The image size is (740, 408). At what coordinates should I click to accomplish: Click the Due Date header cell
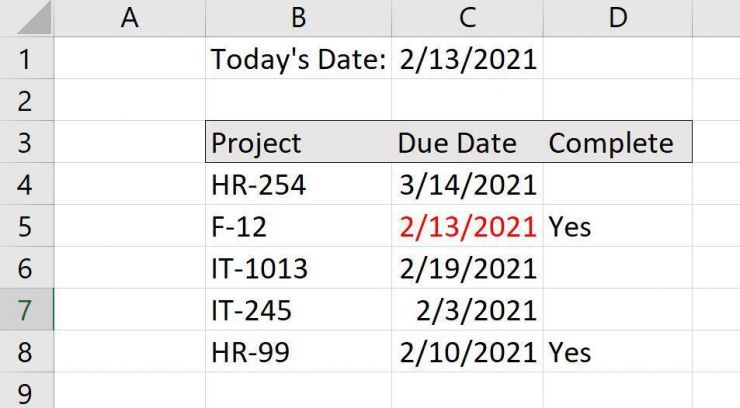click(467, 143)
